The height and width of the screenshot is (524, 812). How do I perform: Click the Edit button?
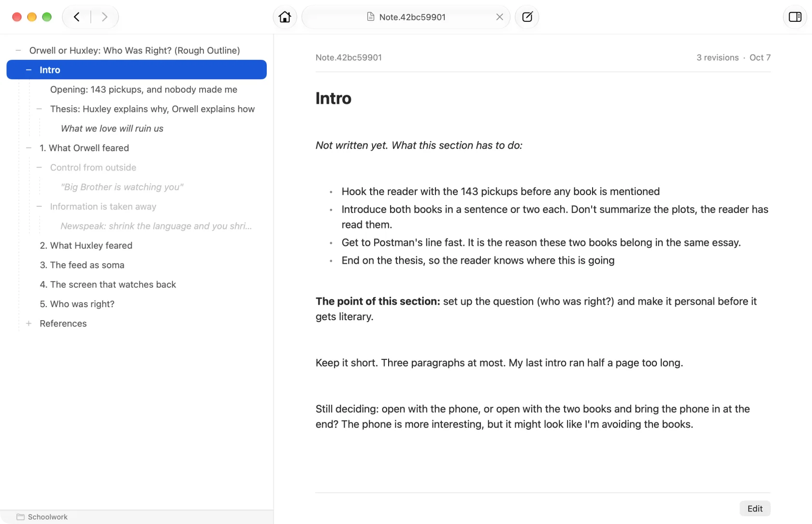[755, 509]
